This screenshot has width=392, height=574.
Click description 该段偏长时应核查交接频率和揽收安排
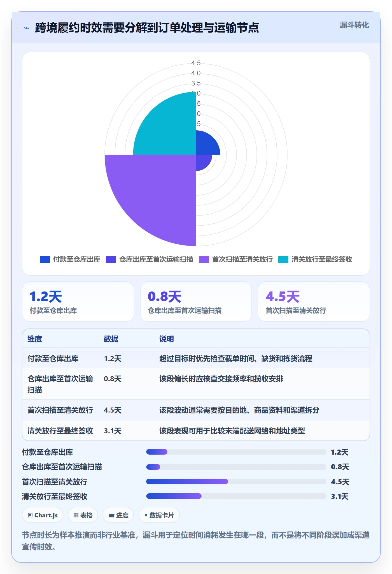coord(221,379)
